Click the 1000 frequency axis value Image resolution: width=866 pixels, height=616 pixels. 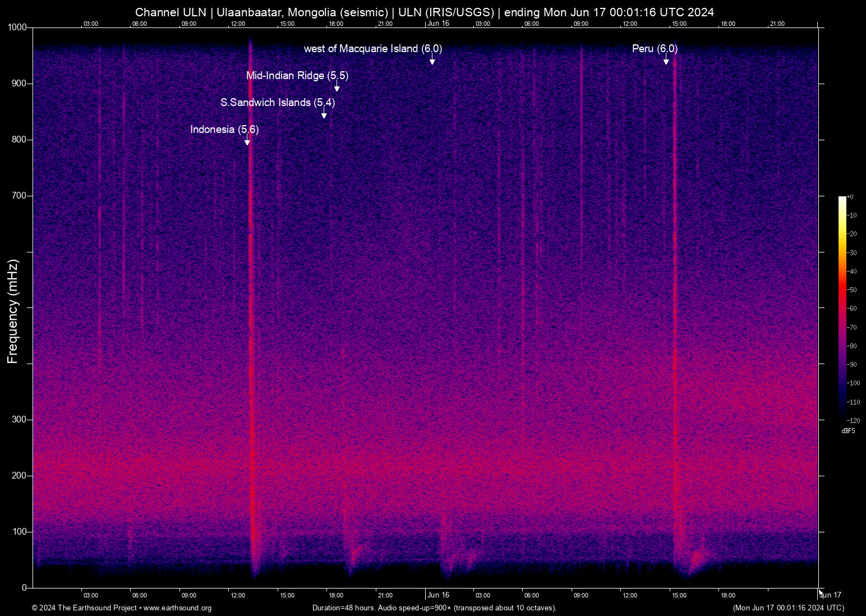point(17,27)
